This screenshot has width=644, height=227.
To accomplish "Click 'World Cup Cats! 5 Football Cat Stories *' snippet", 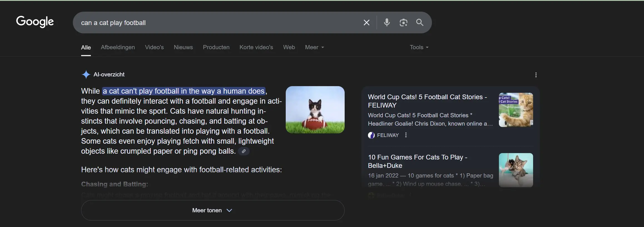I will 420,115.
